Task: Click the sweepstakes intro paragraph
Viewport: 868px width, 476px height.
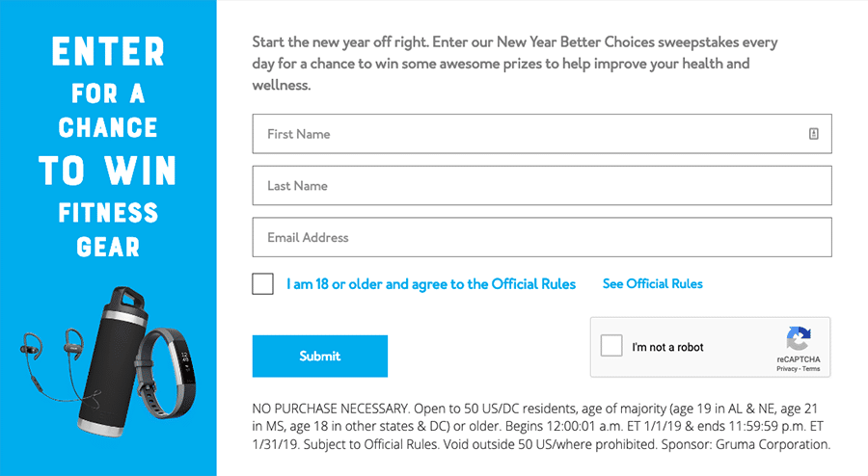Action: [x=514, y=64]
